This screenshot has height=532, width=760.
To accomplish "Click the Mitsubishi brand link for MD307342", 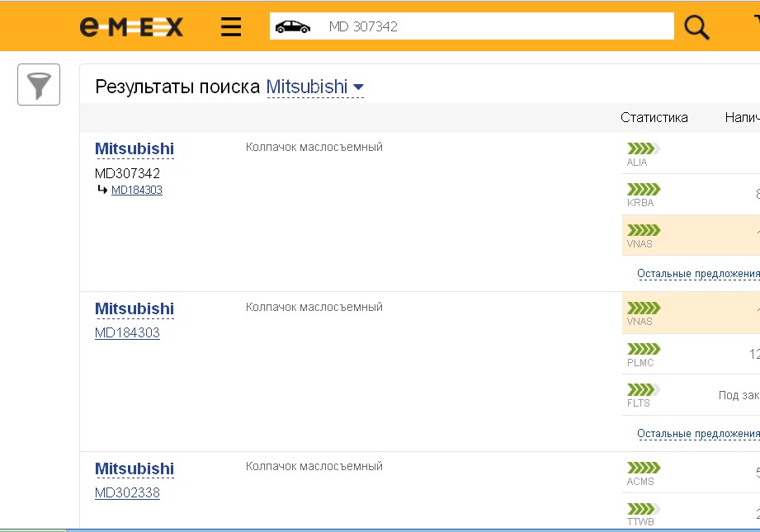I will coord(134,149).
